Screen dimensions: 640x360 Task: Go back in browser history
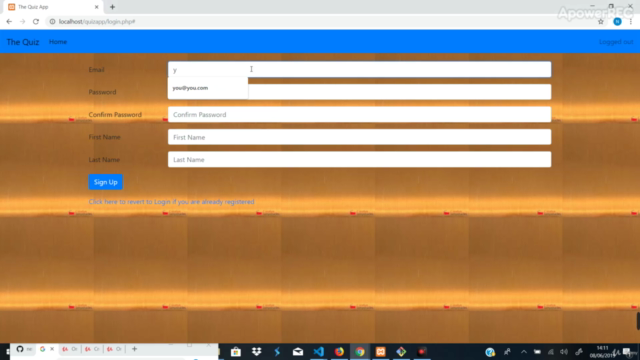tap(9, 22)
